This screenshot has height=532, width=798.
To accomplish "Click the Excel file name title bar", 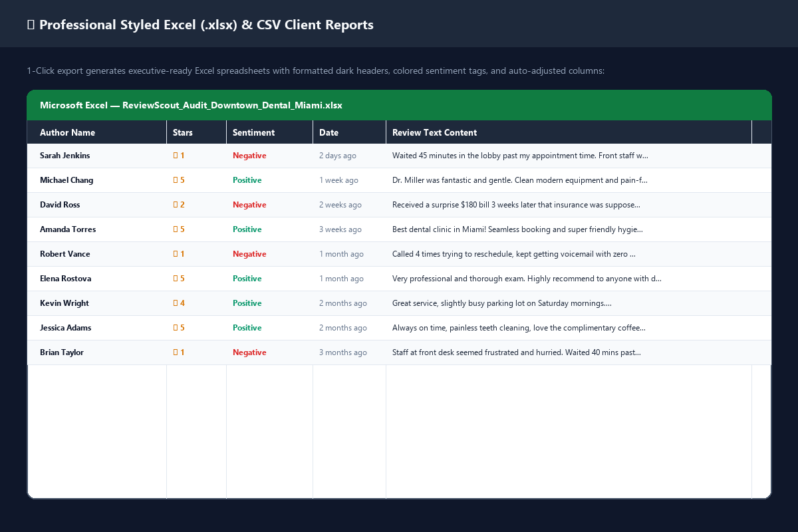I will click(x=399, y=105).
